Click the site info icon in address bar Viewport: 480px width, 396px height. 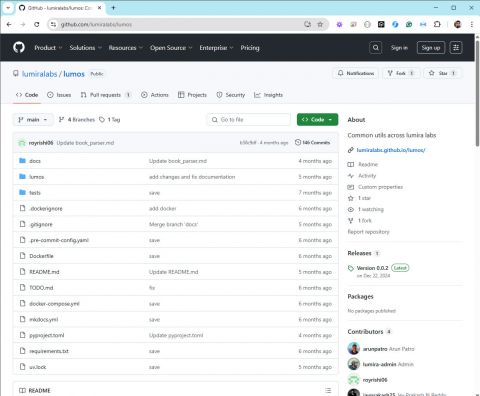click(x=53, y=24)
